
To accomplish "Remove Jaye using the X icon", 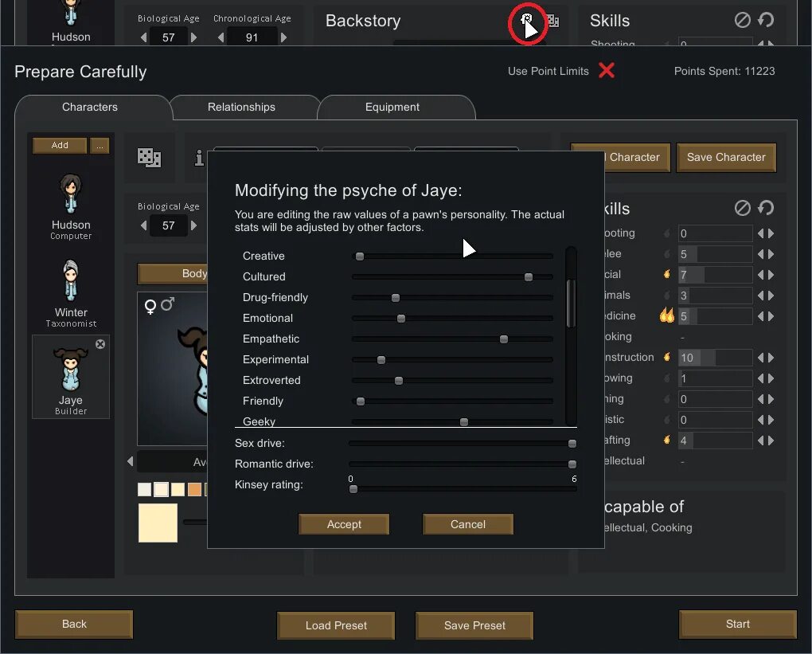I will pos(100,344).
